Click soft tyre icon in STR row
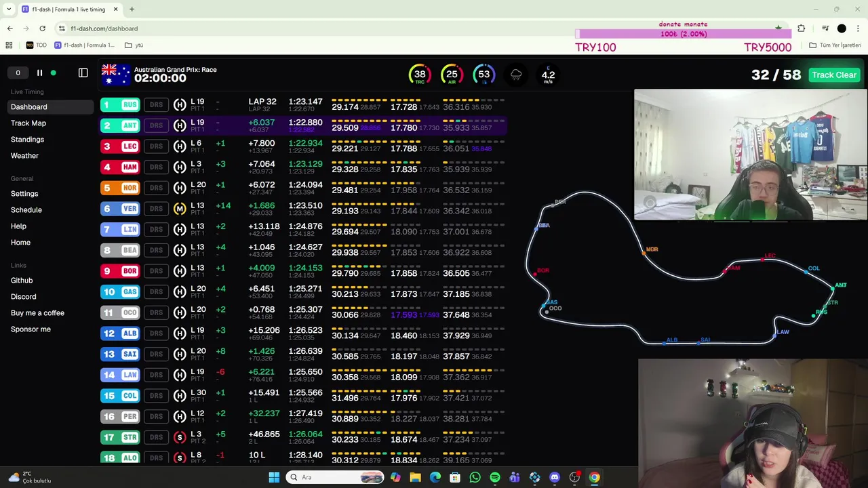Viewport: 868px width, 488px height. coord(180,438)
